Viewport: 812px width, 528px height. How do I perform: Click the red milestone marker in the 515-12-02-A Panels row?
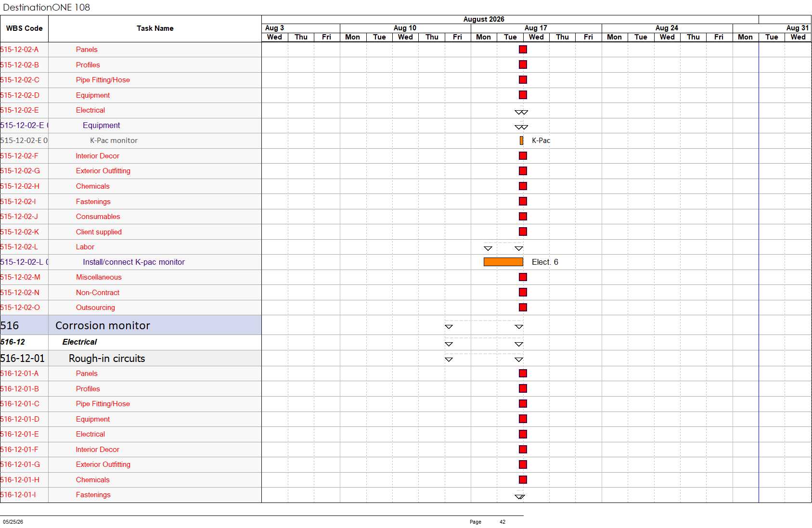(523, 50)
